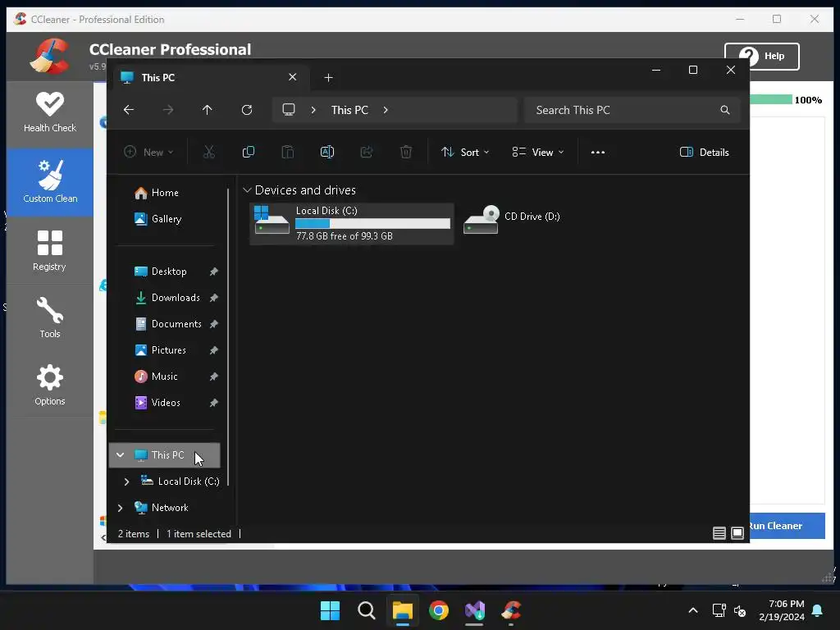Click the Share icon in toolbar
Screen dimensions: 840x630
pos(367,152)
